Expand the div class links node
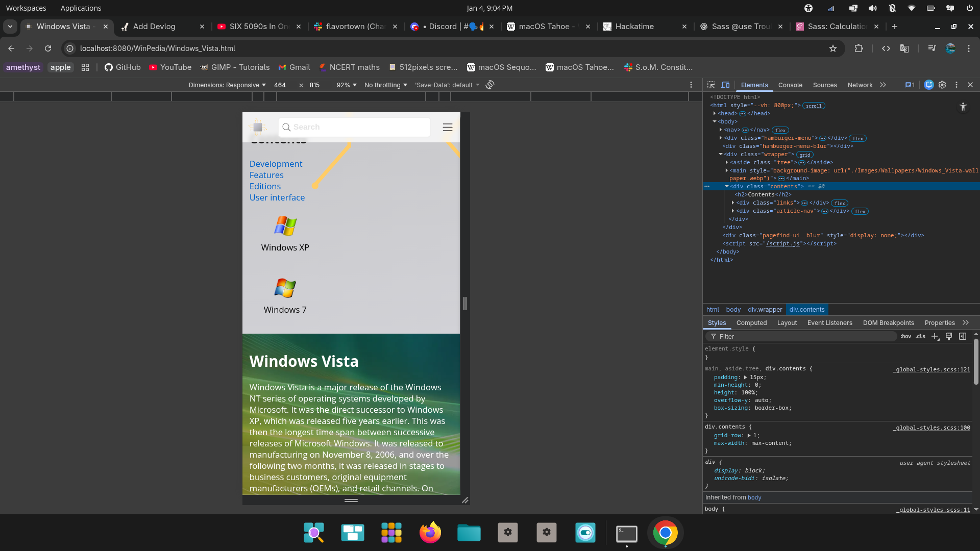The image size is (980, 551). click(732, 203)
